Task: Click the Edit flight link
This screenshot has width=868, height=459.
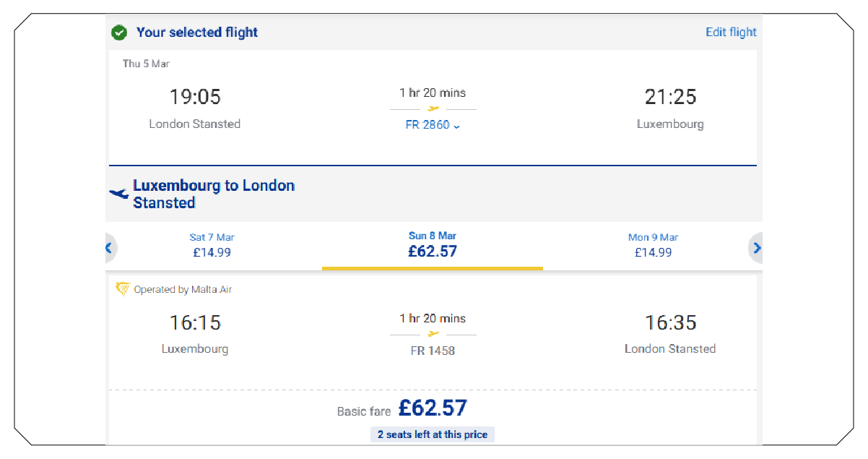Action: pos(731,32)
